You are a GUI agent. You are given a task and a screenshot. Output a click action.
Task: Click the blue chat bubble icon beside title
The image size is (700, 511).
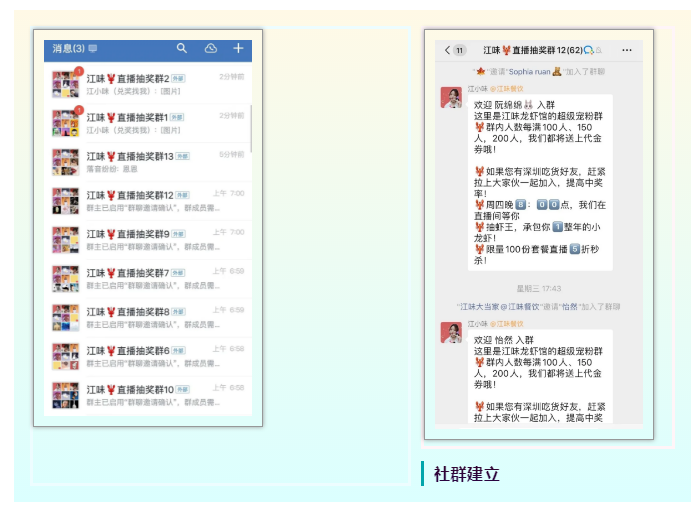click(588, 50)
